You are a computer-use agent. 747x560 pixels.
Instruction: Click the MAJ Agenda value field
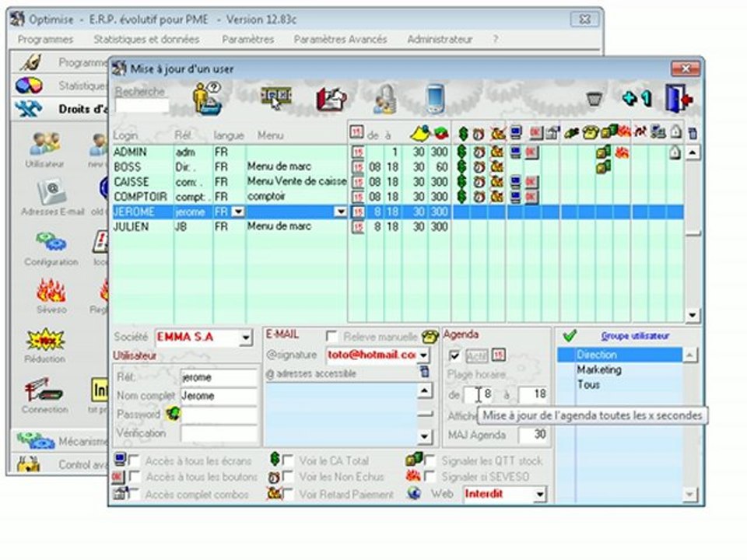click(532, 434)
